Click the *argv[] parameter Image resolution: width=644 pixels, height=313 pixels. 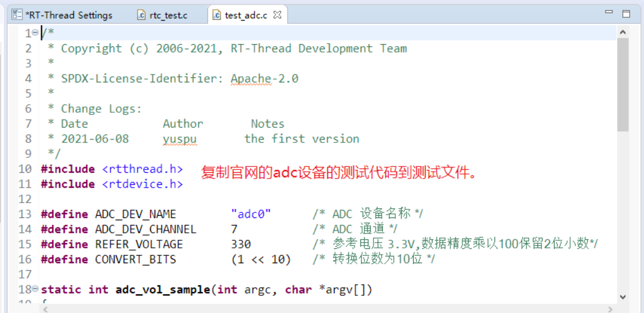pos(345,290)
